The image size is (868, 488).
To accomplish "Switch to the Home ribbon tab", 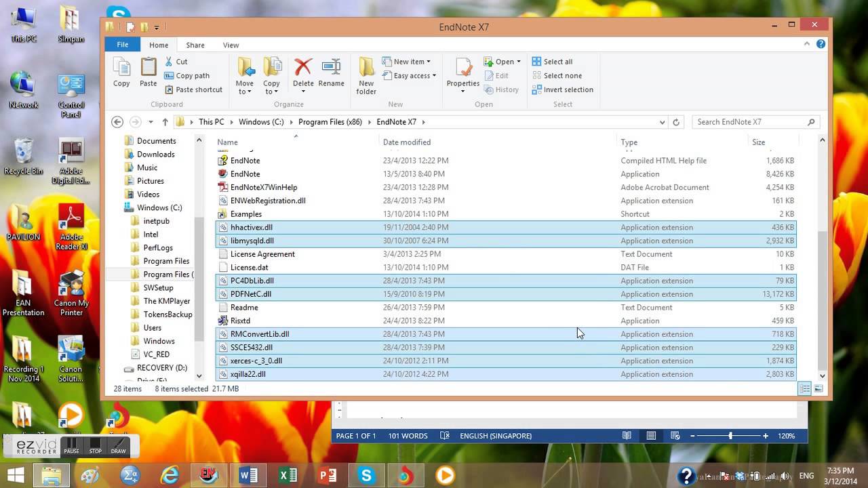I will click(x=159, y=45).
